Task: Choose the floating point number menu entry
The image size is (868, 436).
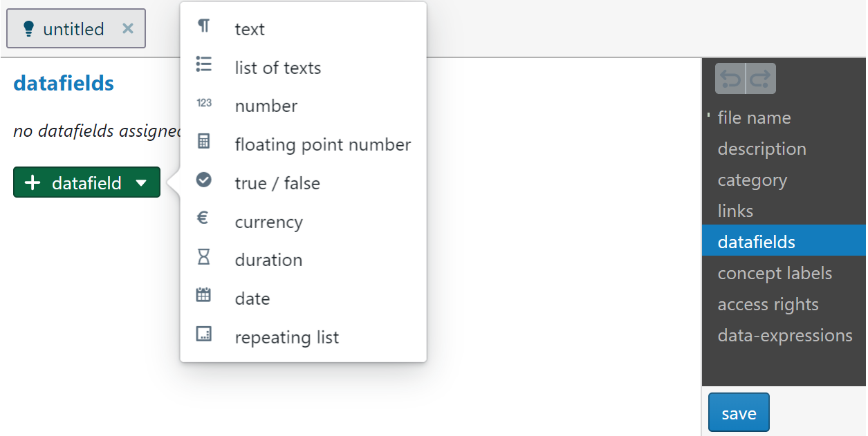Action: pos(303,144)
